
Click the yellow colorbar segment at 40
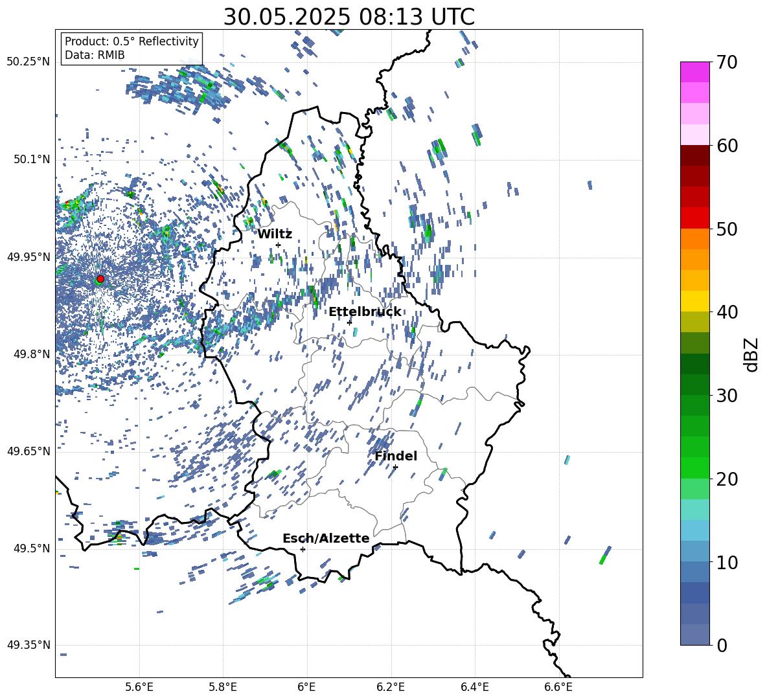694,301
